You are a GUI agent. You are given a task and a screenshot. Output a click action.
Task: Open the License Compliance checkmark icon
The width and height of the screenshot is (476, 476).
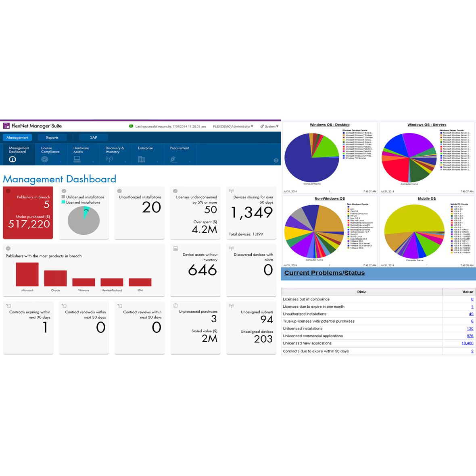tap(45, 159)
